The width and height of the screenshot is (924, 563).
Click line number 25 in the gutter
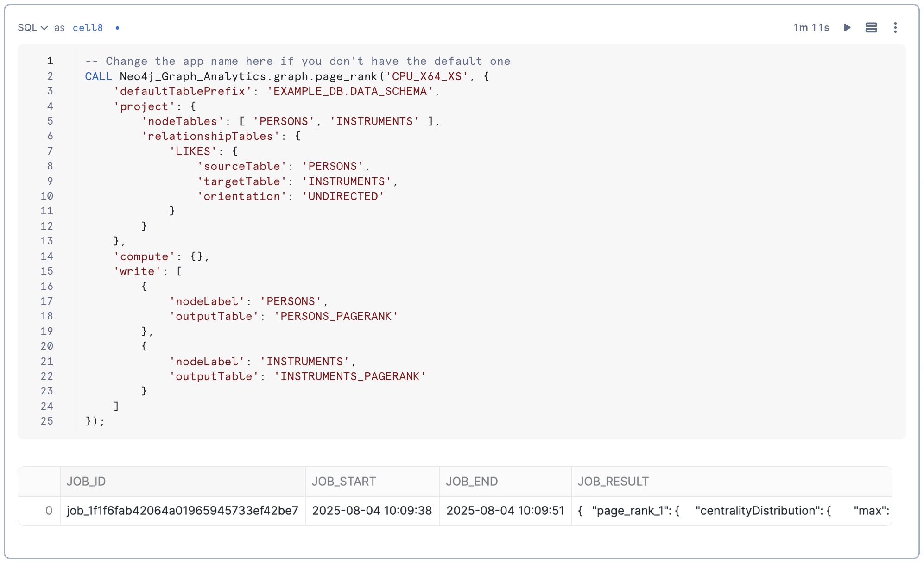pos(47,421)
